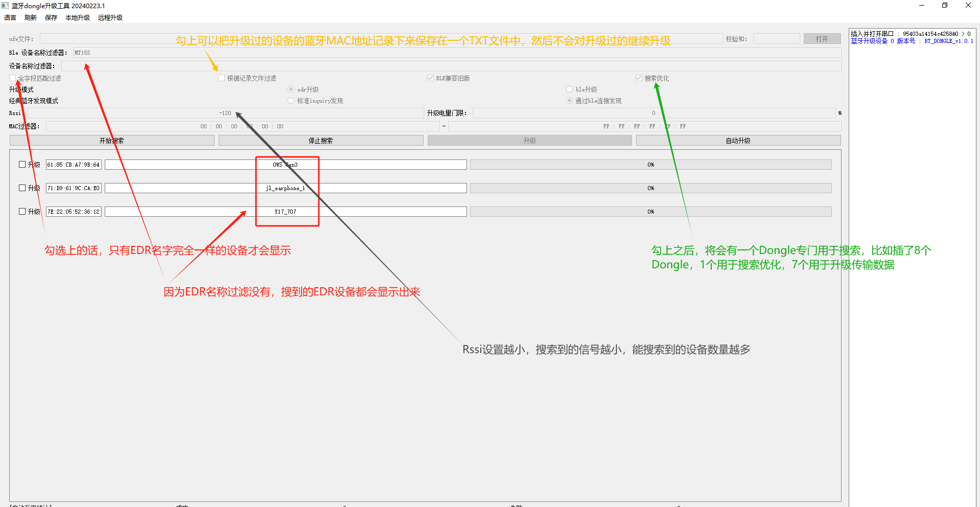Select the ble升级 radio button
Viewport: 980px width, 507px height.
point(570,89)
